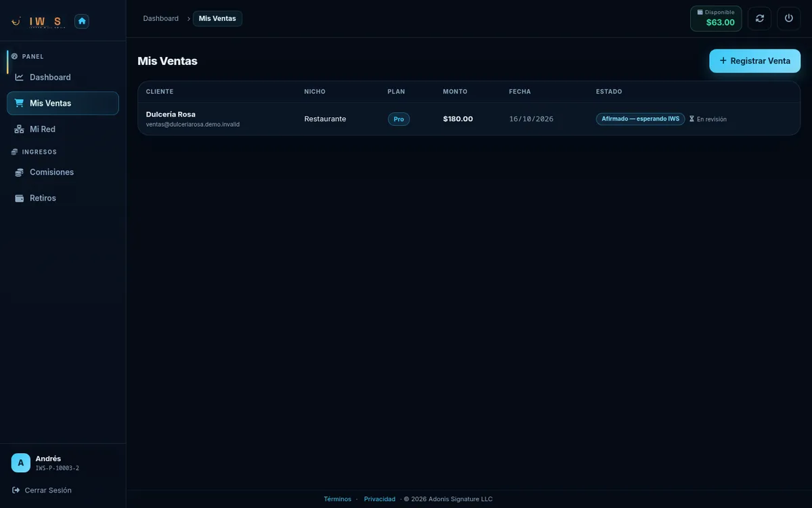The height and width of the screenshot is (508, 812).
Task: Click the Pro plan badge
Action: (x=399, y=119)
